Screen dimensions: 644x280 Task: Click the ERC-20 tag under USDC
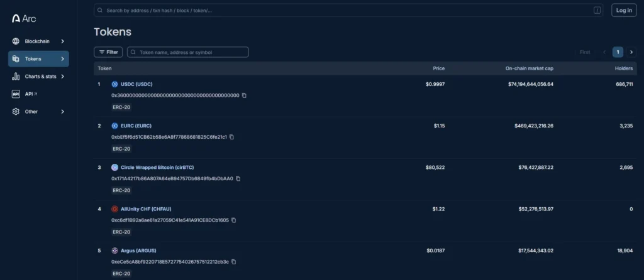121,107
